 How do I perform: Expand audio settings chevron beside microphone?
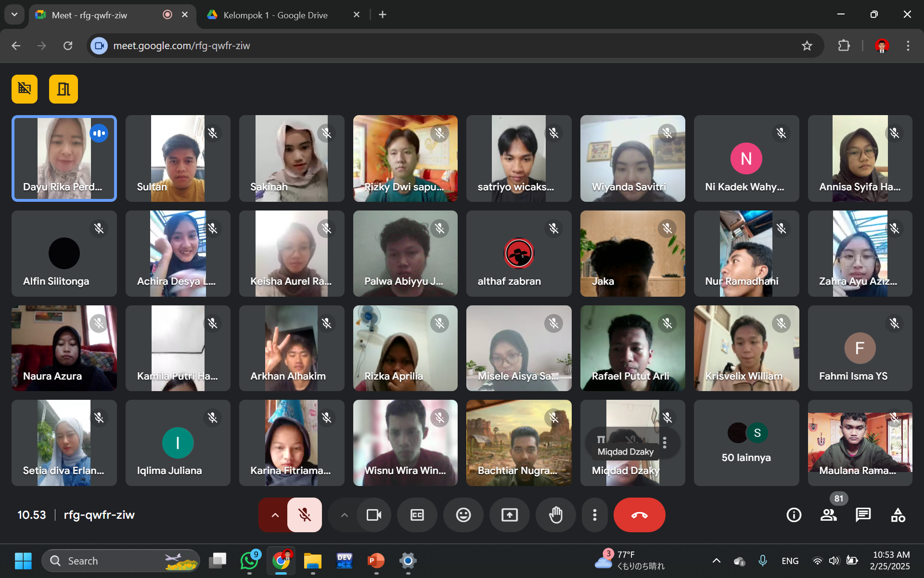coord(275,515)
